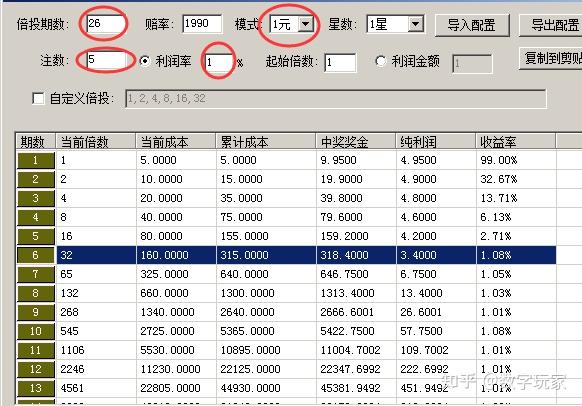Select row number 11 in the table

(36, 350)
